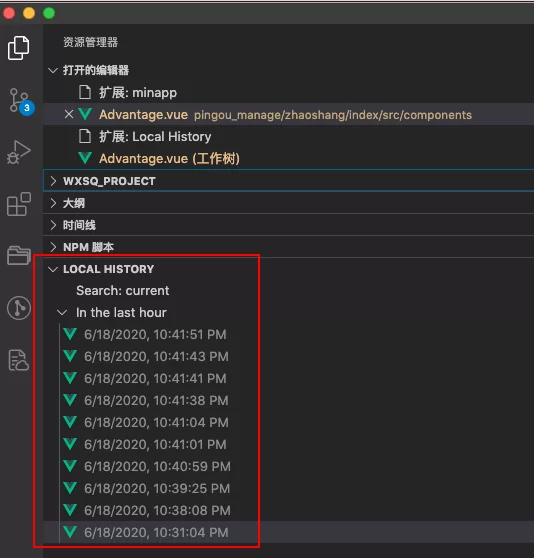Image resolution: width=534 pixels, height=558 pixels.
Task: Open the cloud document icon in activity bar
Action: click(x=18, y=360)
